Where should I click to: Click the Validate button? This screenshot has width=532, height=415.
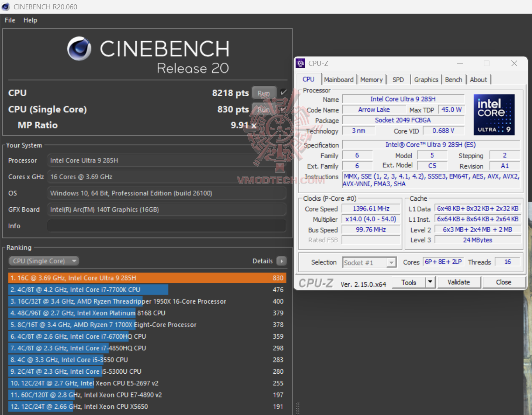tap(459, 282)
